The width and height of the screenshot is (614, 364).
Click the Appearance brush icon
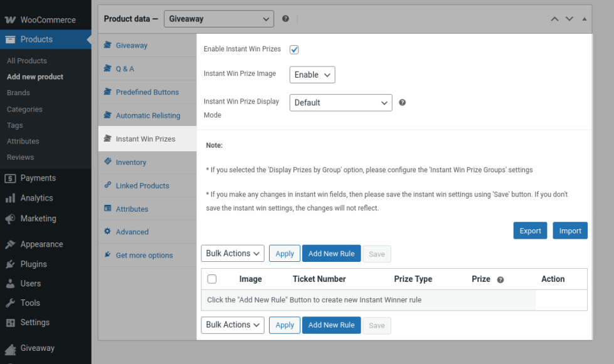10,244
